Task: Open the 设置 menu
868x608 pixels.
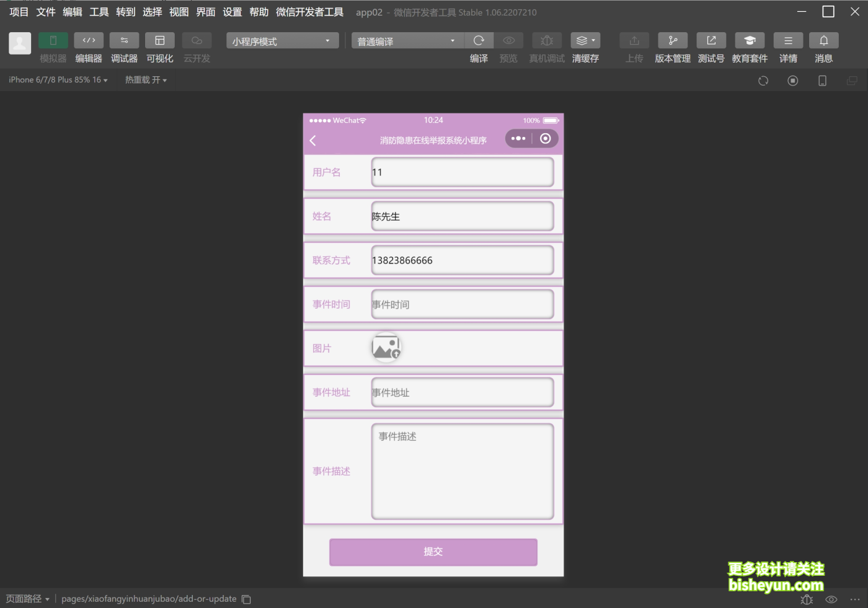Action: [x=232, y=12]
